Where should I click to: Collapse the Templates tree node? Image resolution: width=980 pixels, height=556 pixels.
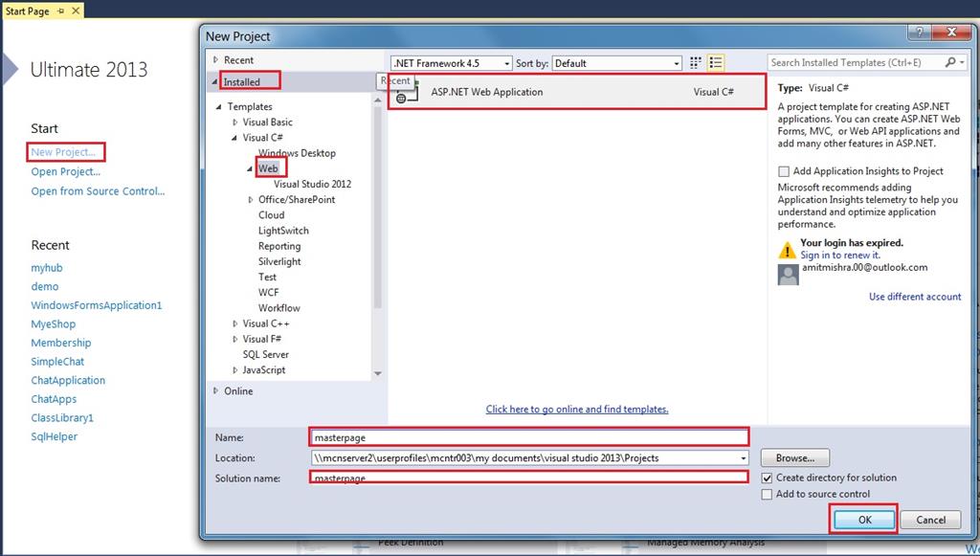coord(219,107)
